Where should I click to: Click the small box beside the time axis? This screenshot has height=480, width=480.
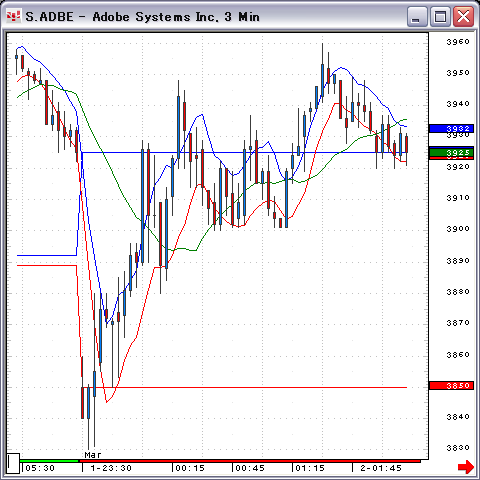click(x=13, y=463)
